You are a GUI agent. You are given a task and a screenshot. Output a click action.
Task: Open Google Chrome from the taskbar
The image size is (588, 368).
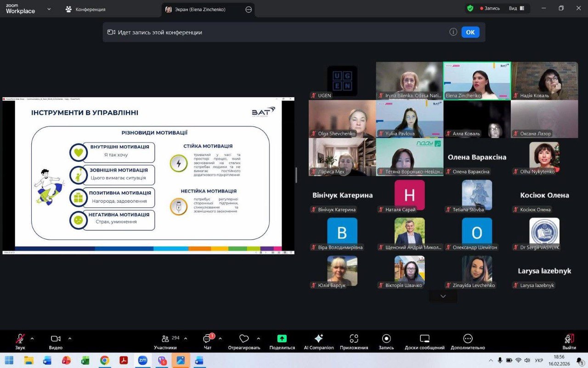[105, 360]
